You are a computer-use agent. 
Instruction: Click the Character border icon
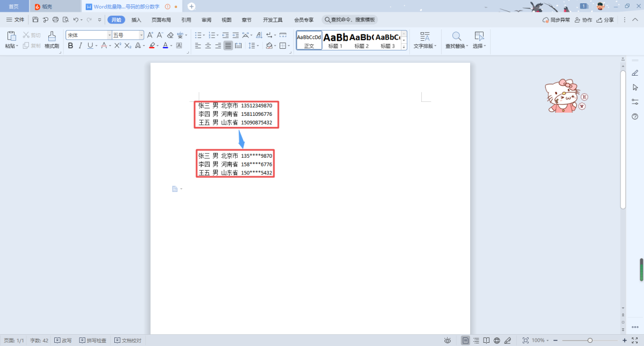(x=179, y=46)
